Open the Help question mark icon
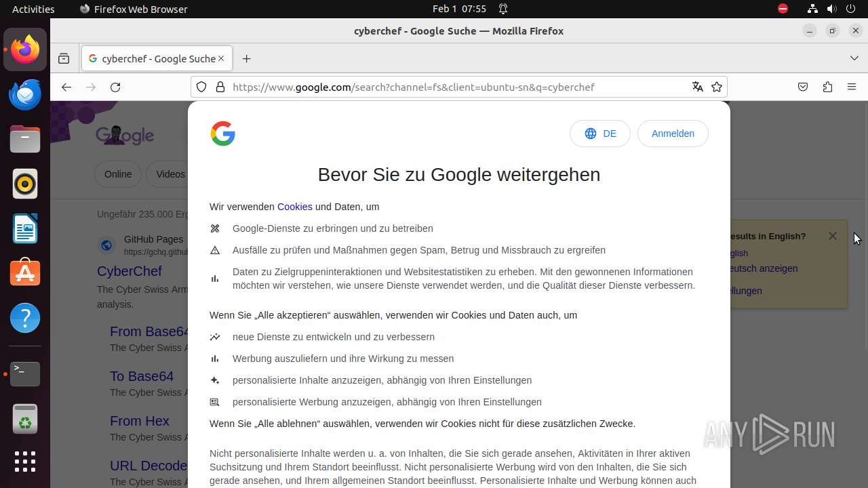The height and width of the screenshot is (488, 868). click(25, 318)
